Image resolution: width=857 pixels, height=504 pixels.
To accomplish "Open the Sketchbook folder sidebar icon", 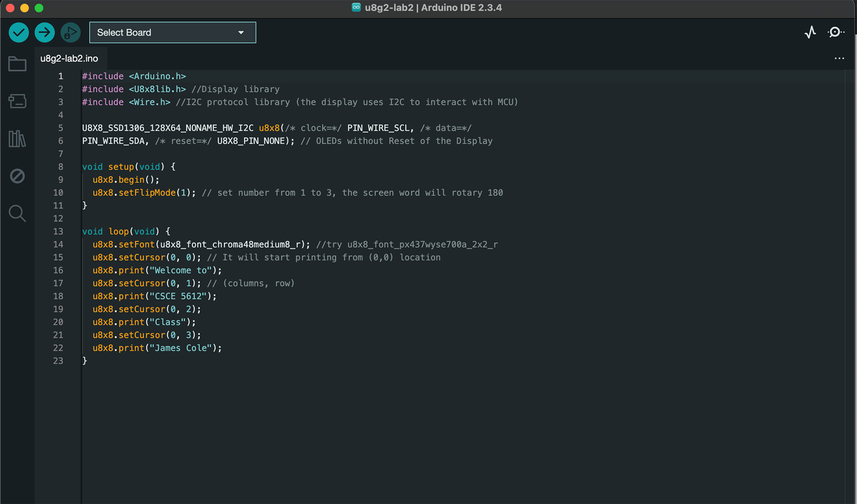I will (x=17, y=64).
